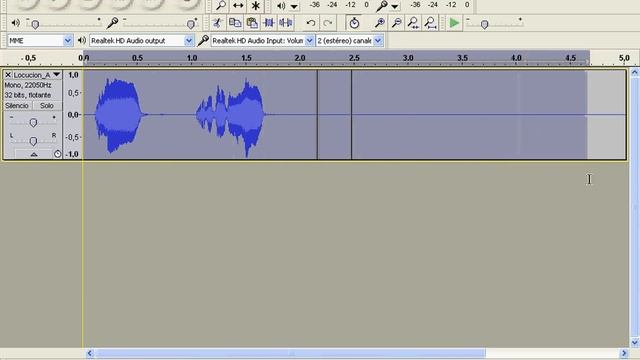Open Realtek HD Audio output device dropdown

pyautogui.click(x=189, y=40)
